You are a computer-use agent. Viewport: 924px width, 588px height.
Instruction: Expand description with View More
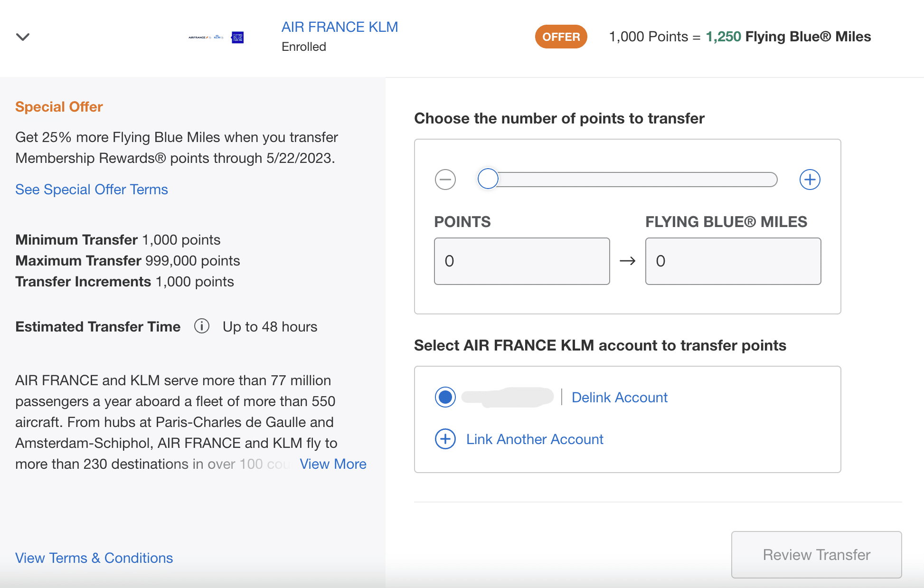pos(333,464)
